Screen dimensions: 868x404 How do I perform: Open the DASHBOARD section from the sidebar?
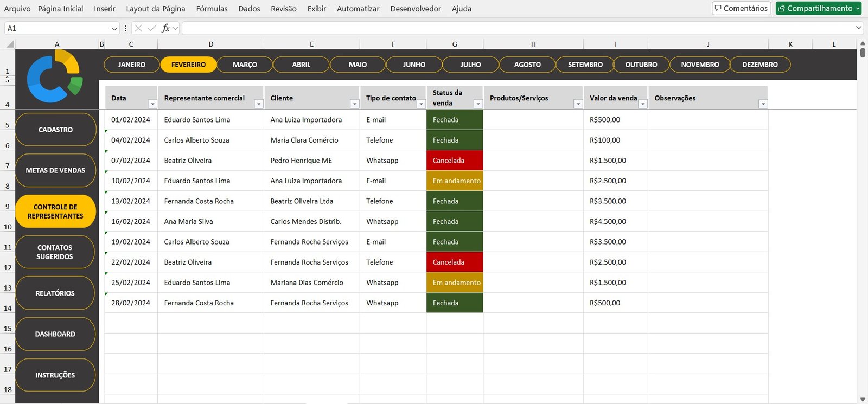[x=55, y=334]
